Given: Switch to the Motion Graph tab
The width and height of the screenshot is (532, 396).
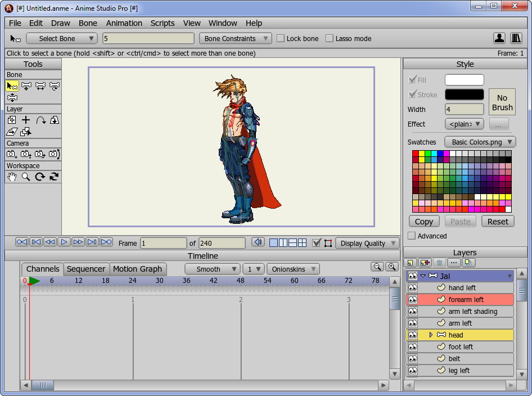Looking at the screenshot, I should 137,269.
